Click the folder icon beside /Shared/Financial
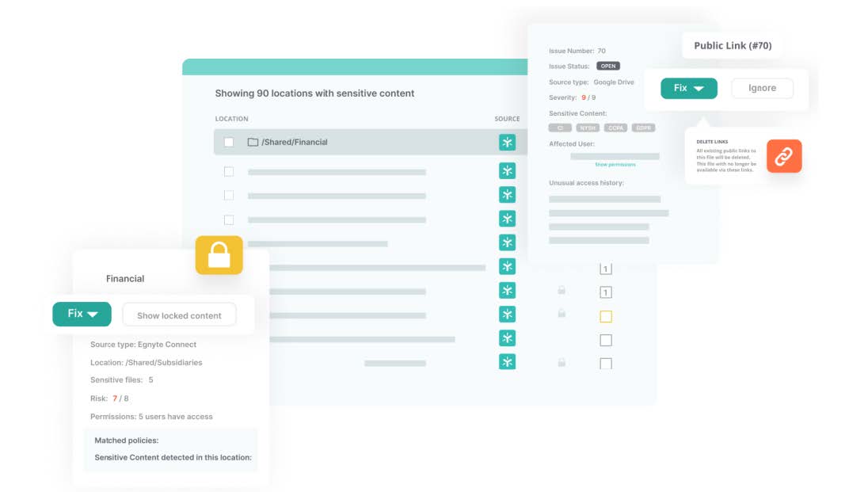This screenshot has width=868, height=492. 253,143
